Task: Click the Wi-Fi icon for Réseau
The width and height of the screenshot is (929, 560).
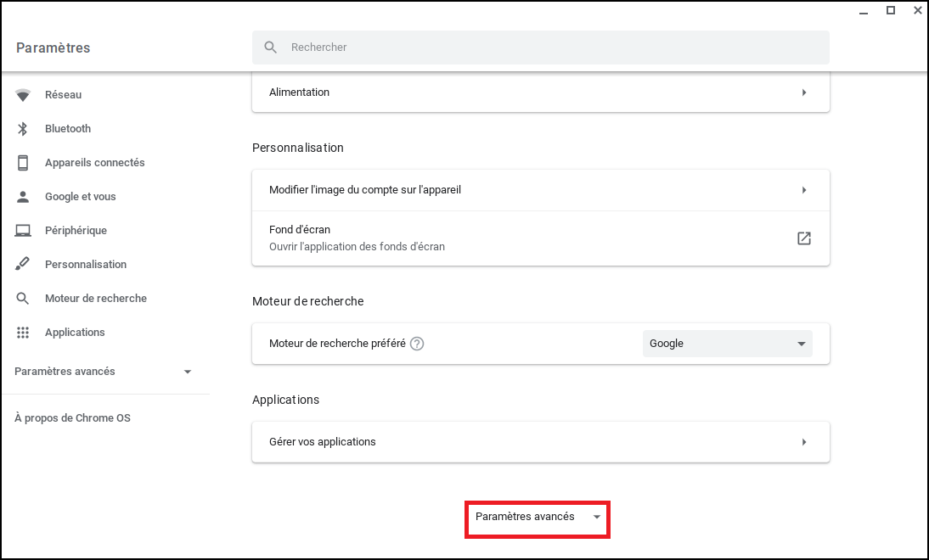Action: pyautogui.click(x=23, y=95)
